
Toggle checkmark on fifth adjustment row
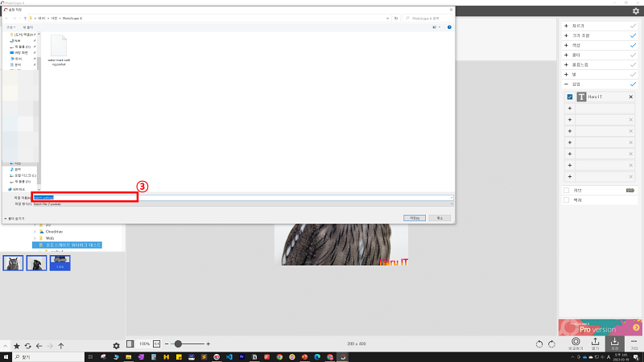(x=633, y=65)
